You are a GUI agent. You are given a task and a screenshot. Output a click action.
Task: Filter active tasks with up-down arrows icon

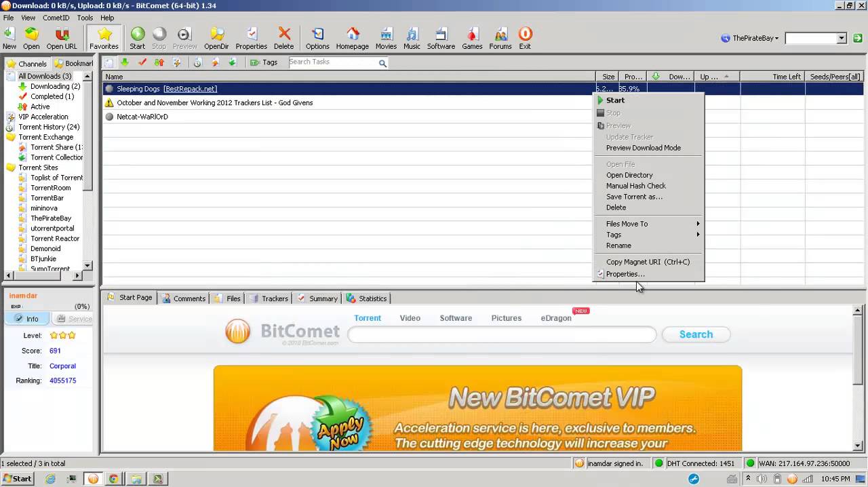click(x=159, y=62)
